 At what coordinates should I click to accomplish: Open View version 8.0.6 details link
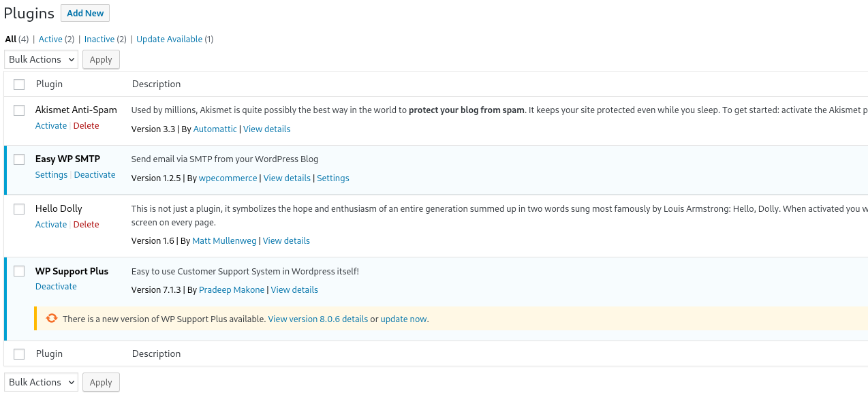click(x=317, y=319)
